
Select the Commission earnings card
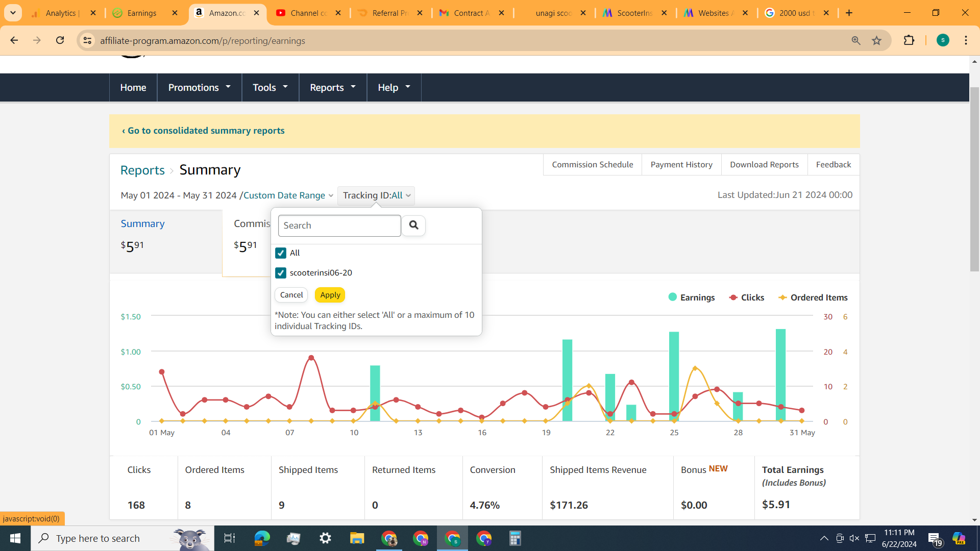[x=247, y=242]
